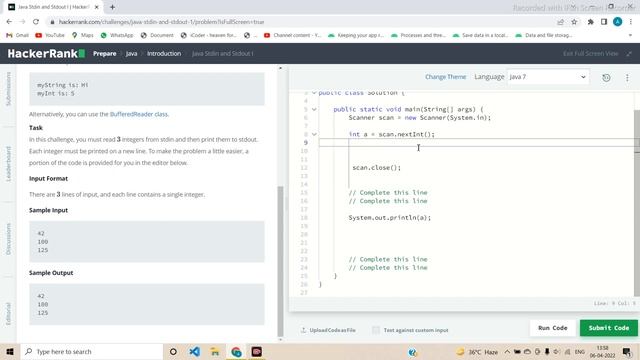Open the Language Java 7 dropdown
Screen dimensions: 640x360
tap(548, 77)
